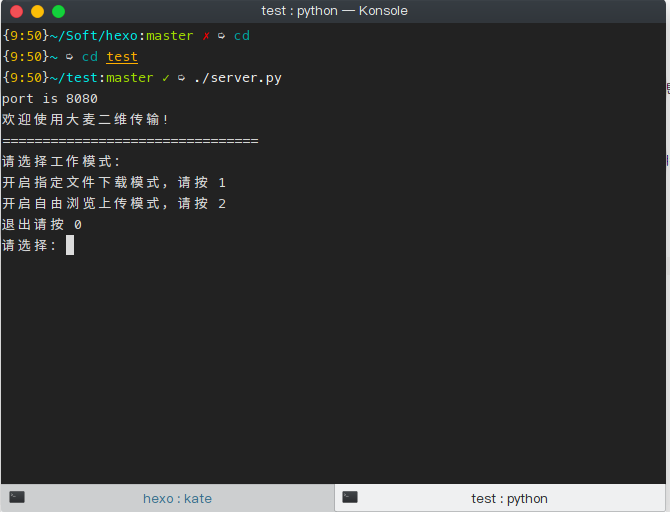Click the equals-sign separator line
The image size is (670, 512).
130,141
